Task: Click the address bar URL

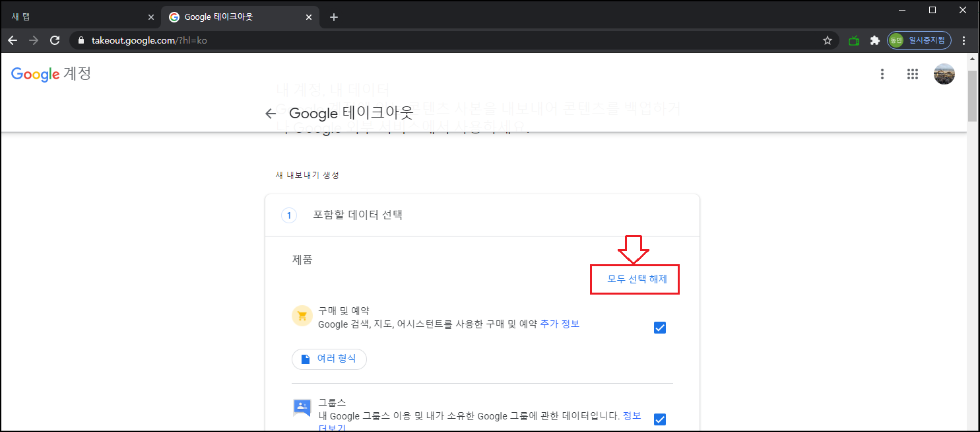Action: coord(149,40)
